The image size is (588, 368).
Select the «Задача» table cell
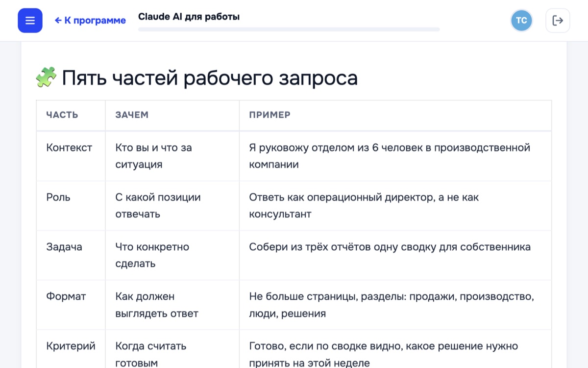coord(71,255)
